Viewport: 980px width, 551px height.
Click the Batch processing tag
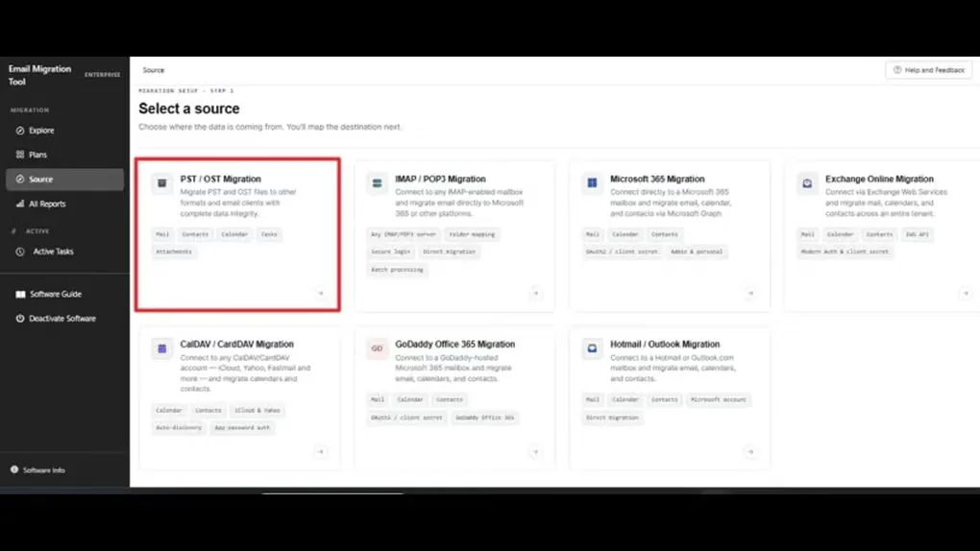(397, 270)
